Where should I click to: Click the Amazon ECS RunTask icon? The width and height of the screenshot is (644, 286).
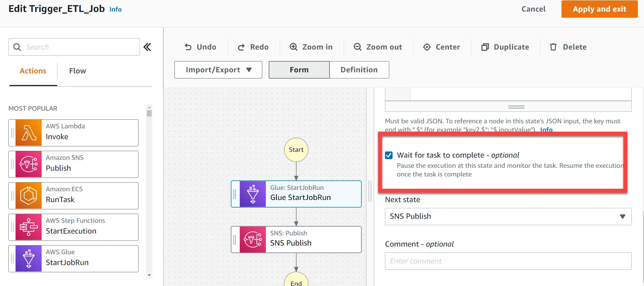29,196
